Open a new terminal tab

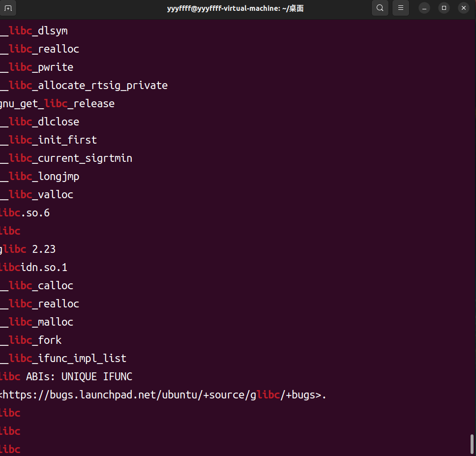tap(8, 8)
